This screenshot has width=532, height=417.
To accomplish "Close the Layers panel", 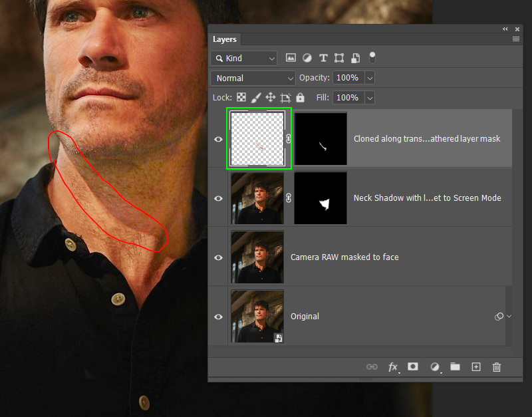I will pyautogui.click(x=517, y=29).
